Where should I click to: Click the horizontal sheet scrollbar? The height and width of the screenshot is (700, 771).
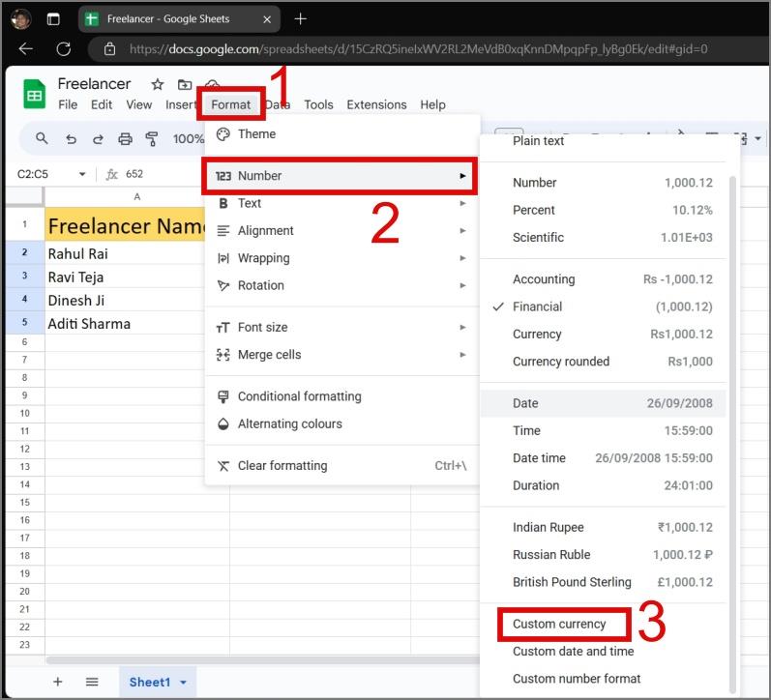coord(263,659)
